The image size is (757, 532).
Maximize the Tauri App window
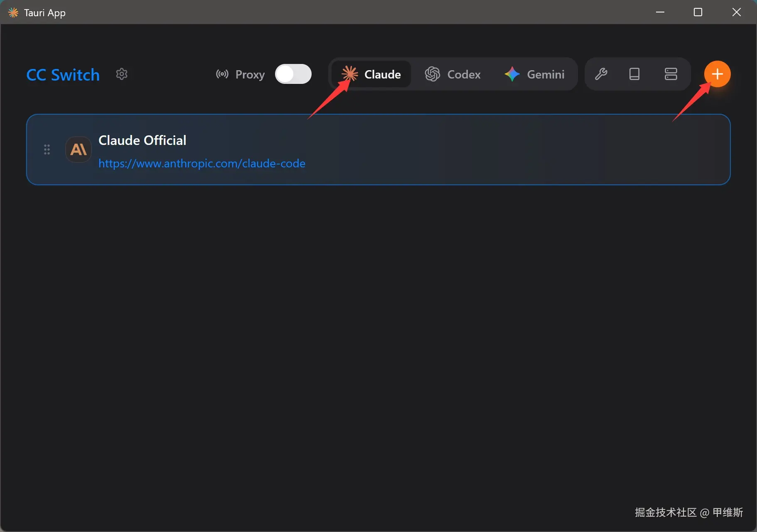pyautogui.click(x=698, y=12)
